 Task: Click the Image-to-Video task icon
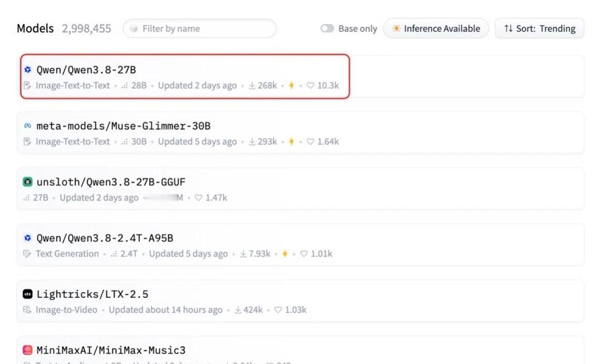point(27,310)
